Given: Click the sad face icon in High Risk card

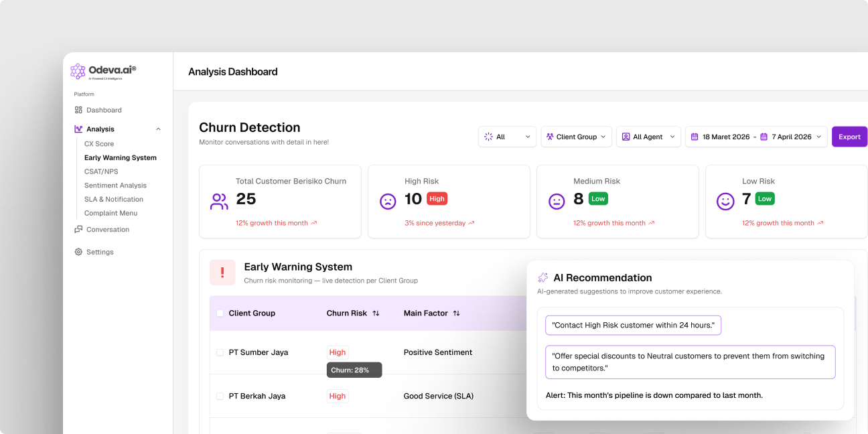Looking at the screenshot, I should [388, 202].
